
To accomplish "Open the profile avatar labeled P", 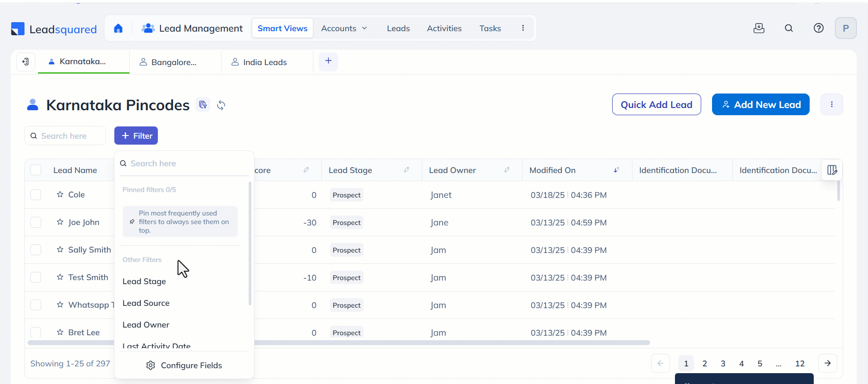I will pyautogui.click(x=846, y=28).
